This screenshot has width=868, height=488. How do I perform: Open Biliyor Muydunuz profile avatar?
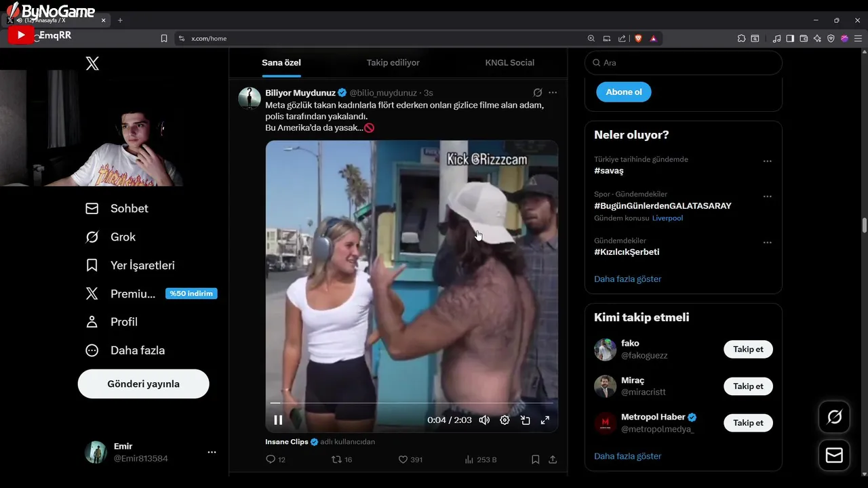pyautogui.click(x=250, y=98)
